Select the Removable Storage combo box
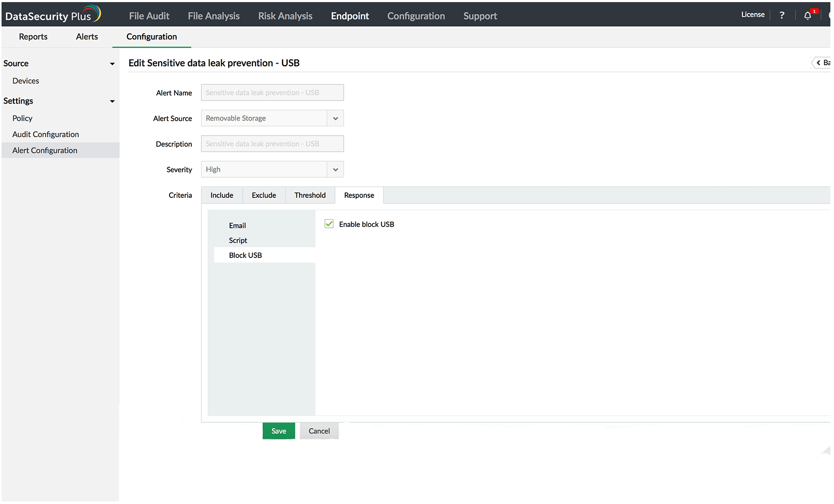 (272, 118)
